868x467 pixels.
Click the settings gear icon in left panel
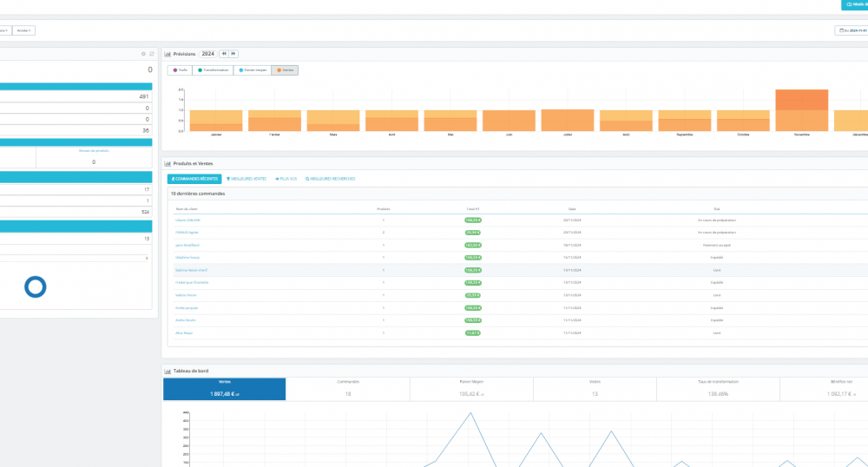click(144, 54)
